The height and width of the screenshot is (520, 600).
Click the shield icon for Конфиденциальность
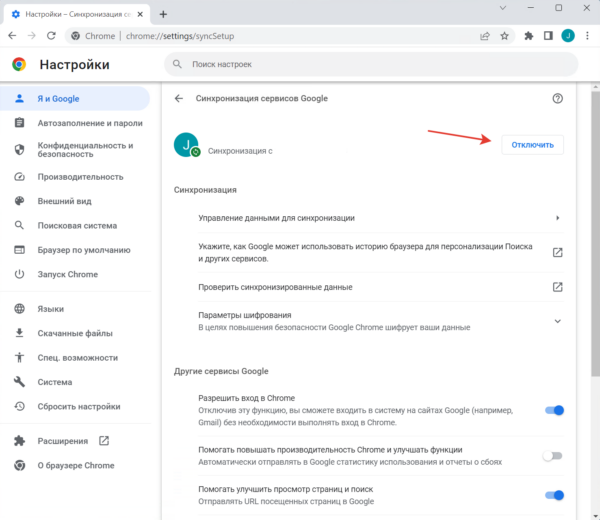[x=20, y=150]
